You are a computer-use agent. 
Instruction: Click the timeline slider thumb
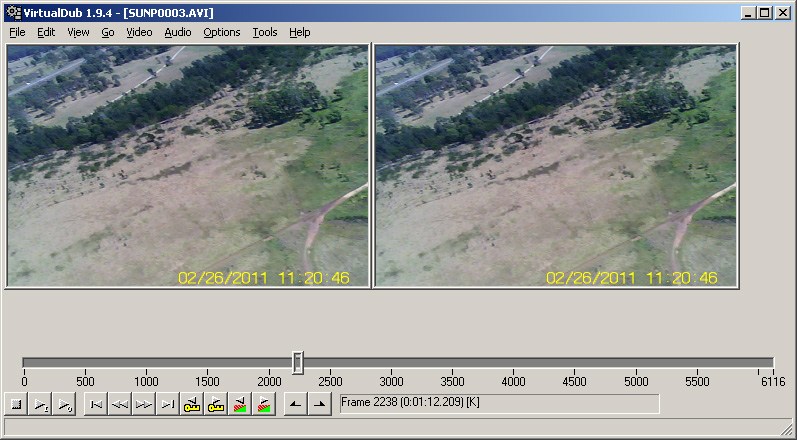point(298,362)
